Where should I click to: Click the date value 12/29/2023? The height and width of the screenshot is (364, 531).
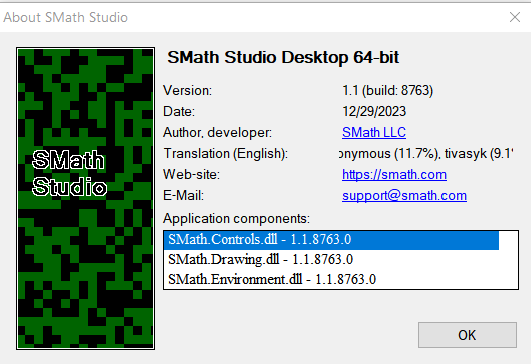pos(374,111)
